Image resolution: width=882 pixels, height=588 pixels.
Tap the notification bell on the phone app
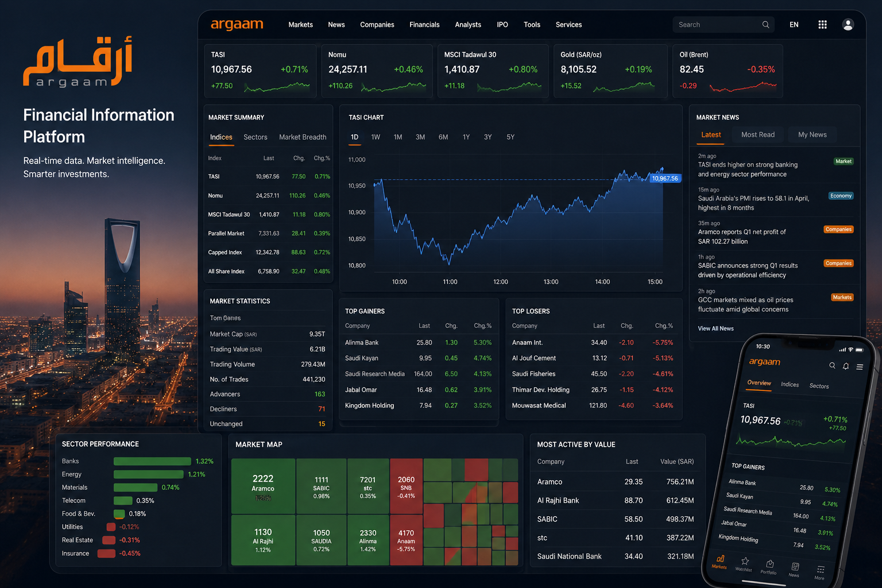(846, 366)
